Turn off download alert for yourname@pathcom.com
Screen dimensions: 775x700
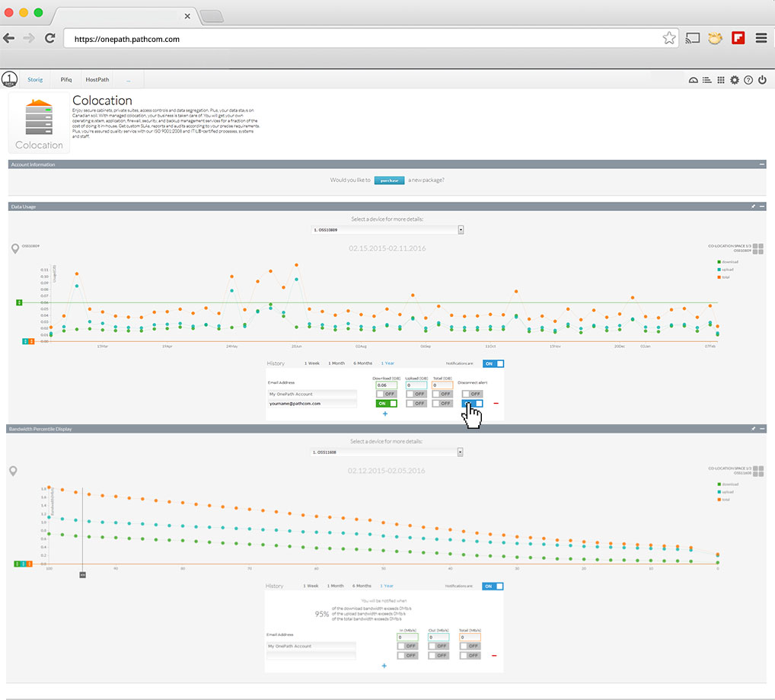tap(386, 404)
